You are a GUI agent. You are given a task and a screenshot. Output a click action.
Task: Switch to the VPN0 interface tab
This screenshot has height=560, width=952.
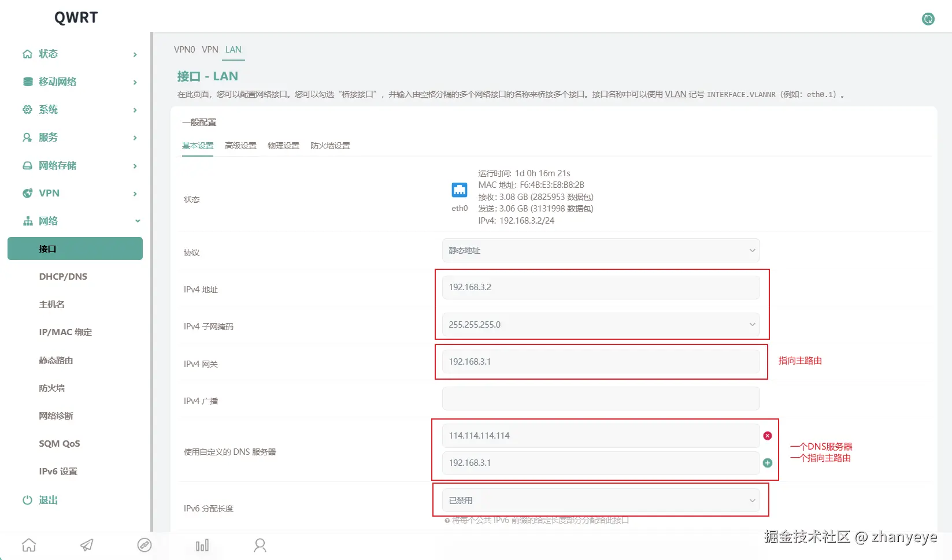click(184, 50)
